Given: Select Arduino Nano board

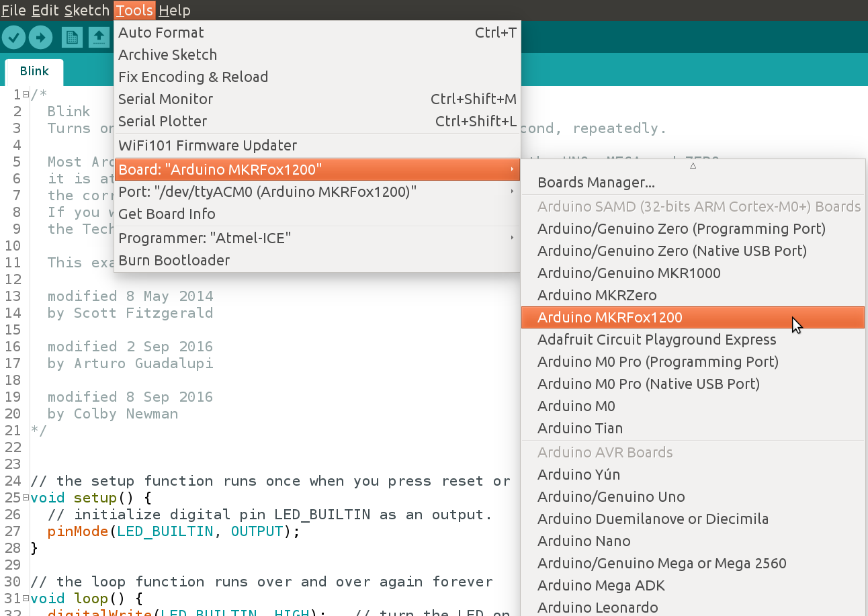Looking at the screenshot, I should click(693, 541).
